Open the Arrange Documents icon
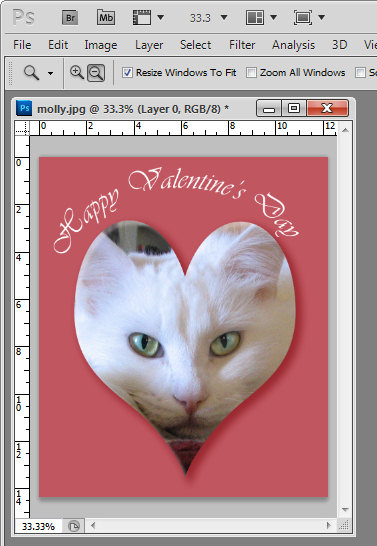 [x=255, y=17]
